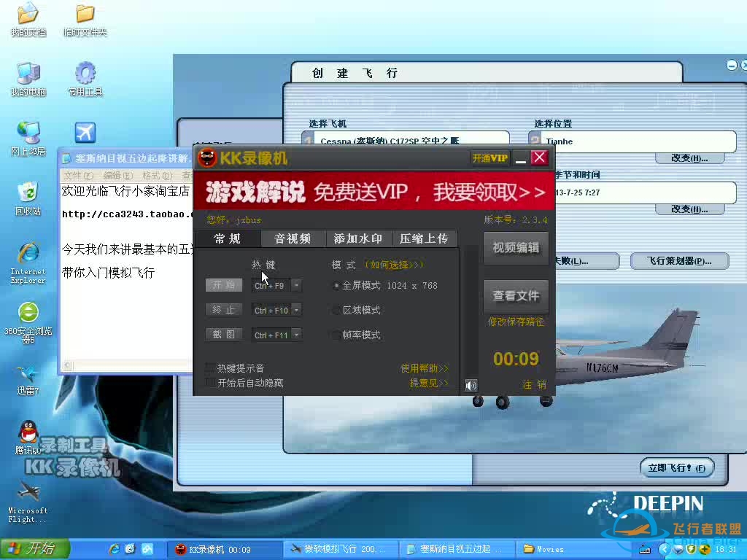Select 区域模式 radio option
The width and height of the screenshot is (747, 560).
pos(336,311)
